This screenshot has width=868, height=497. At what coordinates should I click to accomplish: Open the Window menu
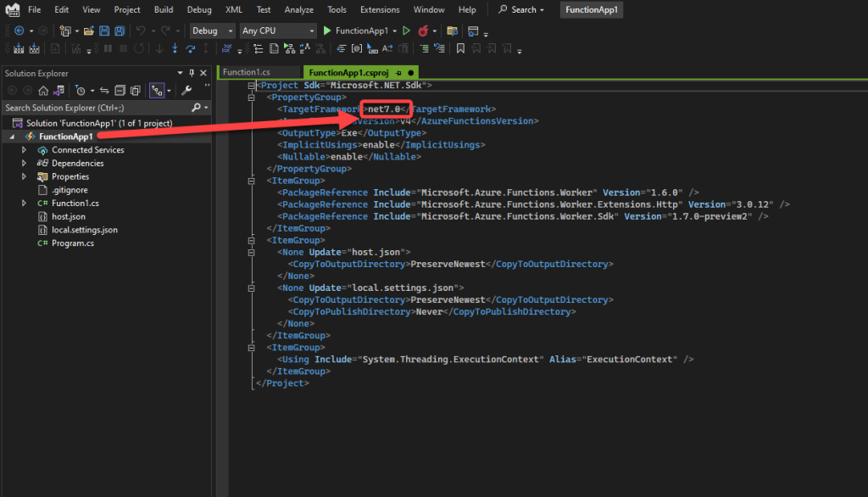tap(428, 10)
